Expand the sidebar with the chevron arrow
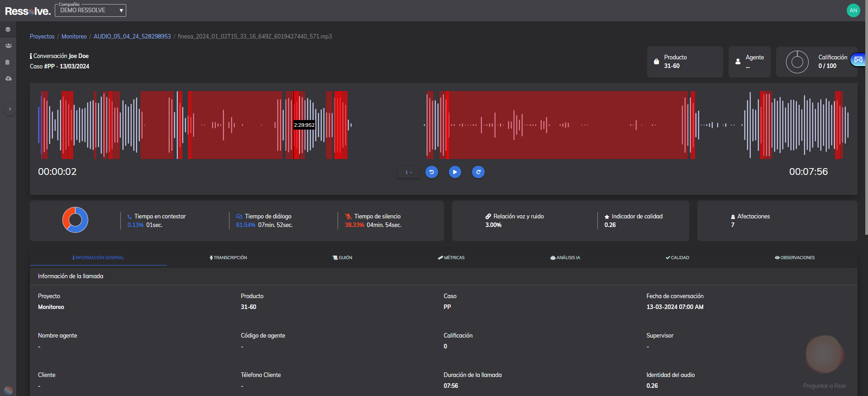Image resolution: width=868 pixels, height=396 pixels. point(10,109)
